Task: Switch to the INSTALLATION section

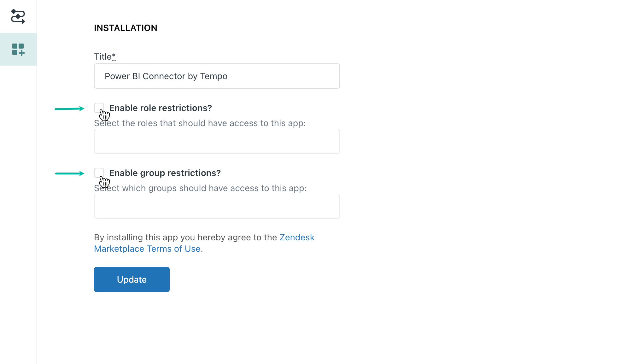Action: [125, 28]
